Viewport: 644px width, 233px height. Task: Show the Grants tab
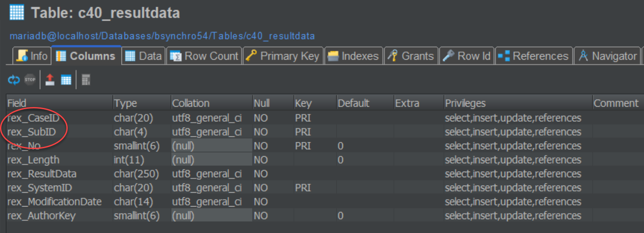pyautogui.click(x=411, y=56)
